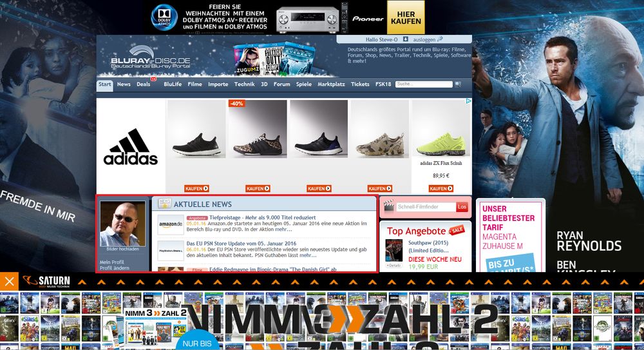Open the Deals menu item
The width and height of the screenshot is (644, 350).
click(x=144, y=84)
